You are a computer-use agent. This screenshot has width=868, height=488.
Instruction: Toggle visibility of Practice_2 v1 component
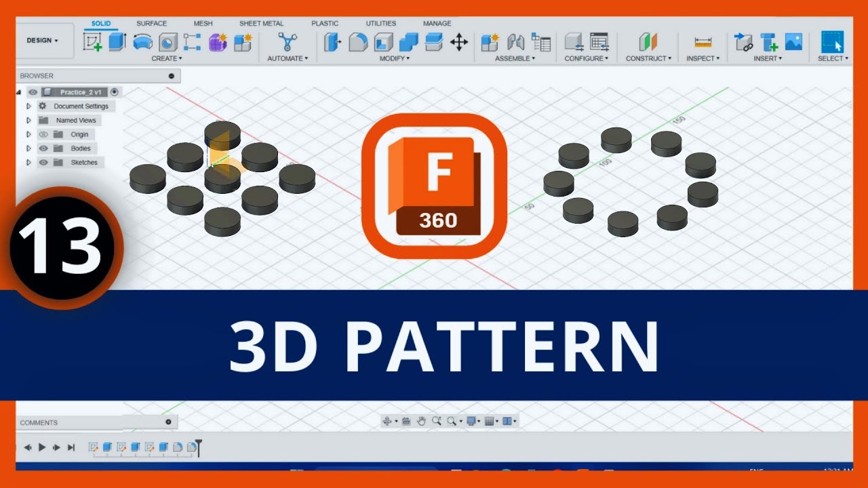(33, 92)
